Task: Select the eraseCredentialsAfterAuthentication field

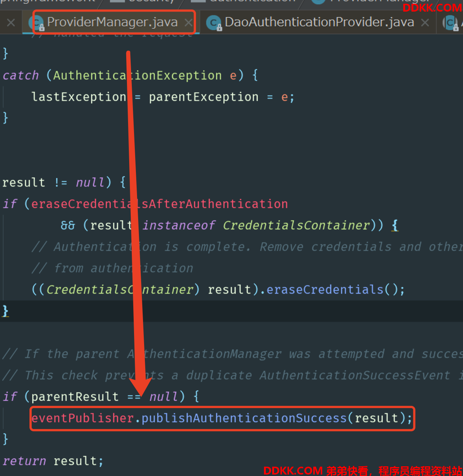Action: point(159,204)
